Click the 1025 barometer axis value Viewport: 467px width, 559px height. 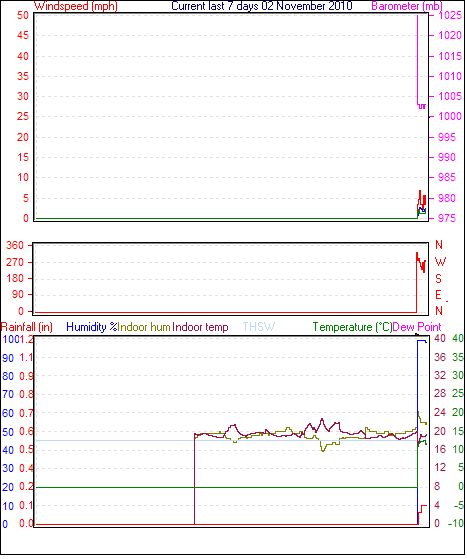pos(450,15)
